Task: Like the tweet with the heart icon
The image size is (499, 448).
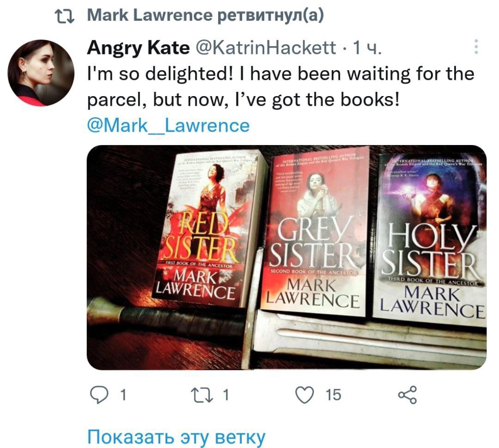Action: point(304,395)
